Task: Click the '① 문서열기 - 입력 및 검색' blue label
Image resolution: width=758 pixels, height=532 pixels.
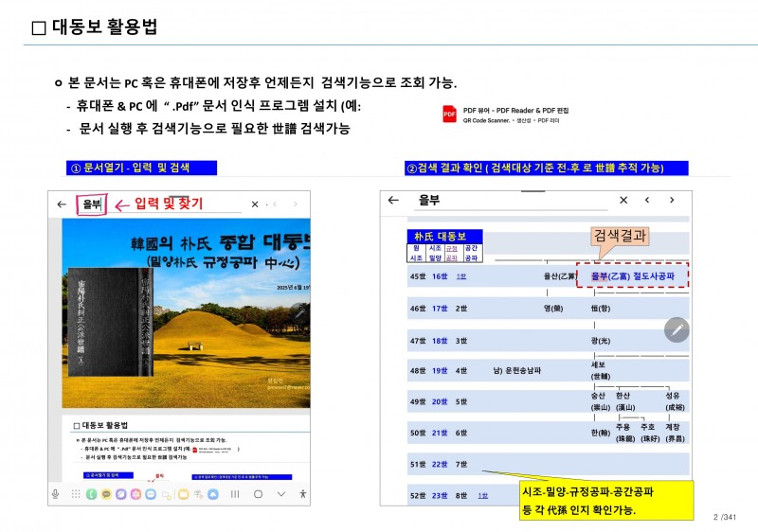Action: pyautogui.click(x=141, y=168)
